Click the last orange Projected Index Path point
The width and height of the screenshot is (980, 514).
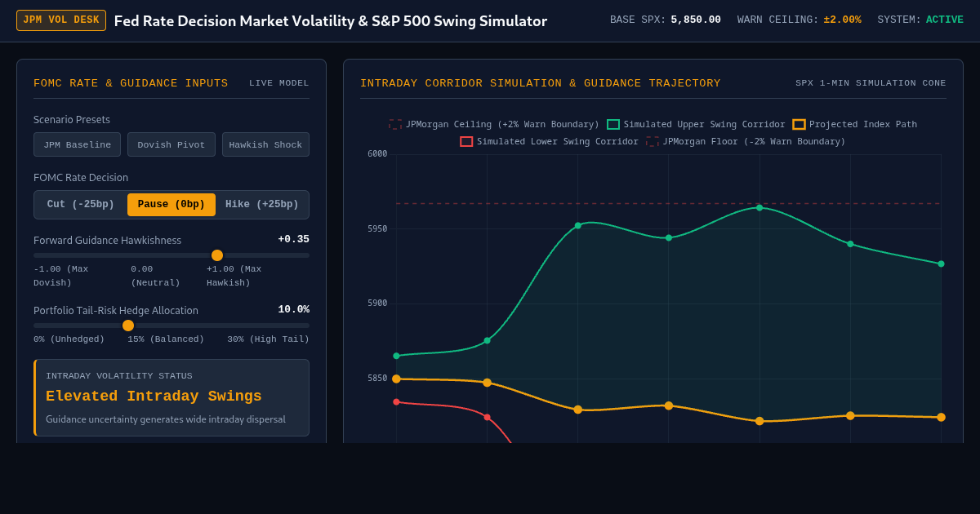pyautogui.click(x=941, y=418)
